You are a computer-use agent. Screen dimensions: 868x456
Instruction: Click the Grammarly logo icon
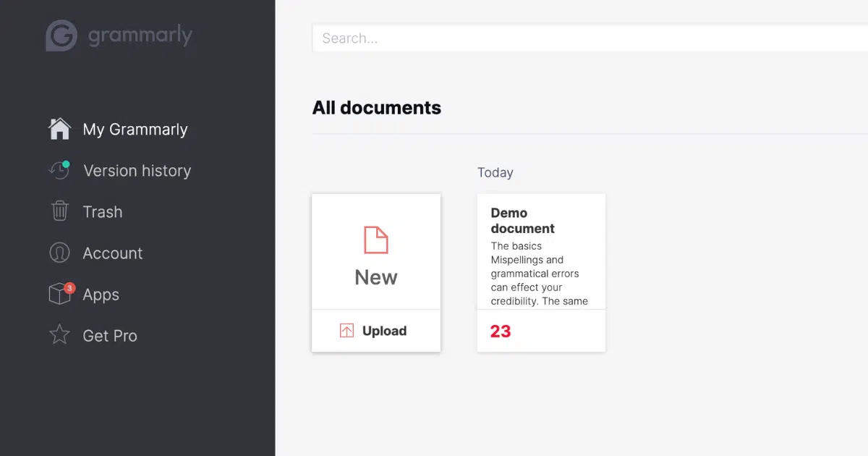pos(61,35)
